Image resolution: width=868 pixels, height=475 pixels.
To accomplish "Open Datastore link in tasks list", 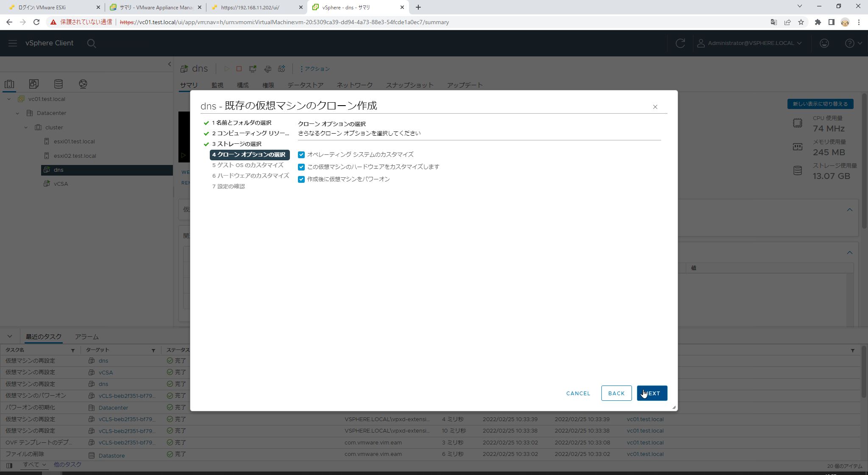I will point(111,456).
